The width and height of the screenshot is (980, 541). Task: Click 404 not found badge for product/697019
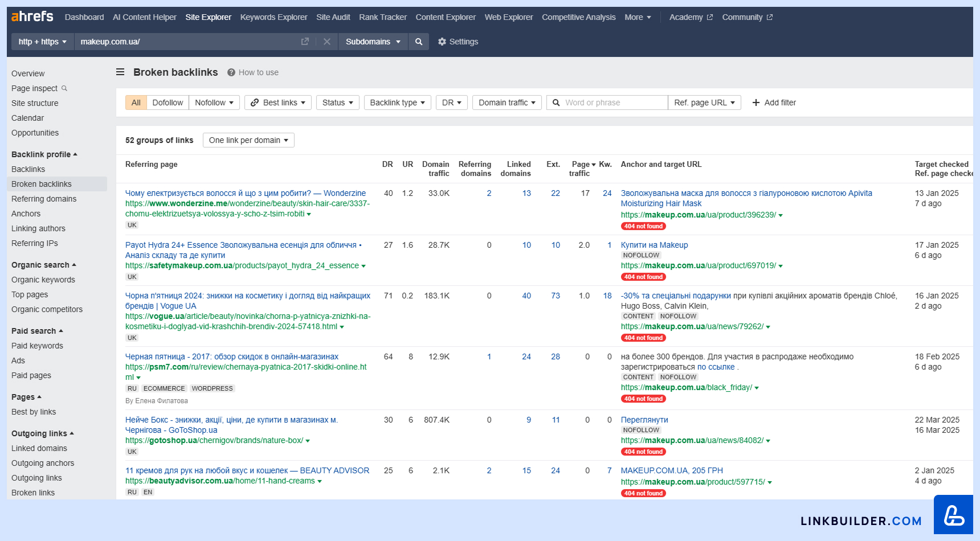coord(643,277)
